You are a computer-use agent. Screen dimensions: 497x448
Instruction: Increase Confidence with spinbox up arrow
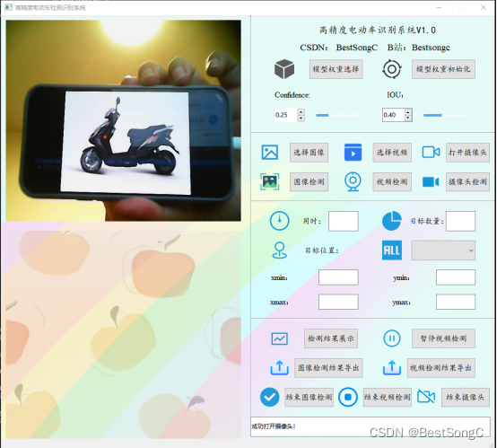(x=301, y=111)
